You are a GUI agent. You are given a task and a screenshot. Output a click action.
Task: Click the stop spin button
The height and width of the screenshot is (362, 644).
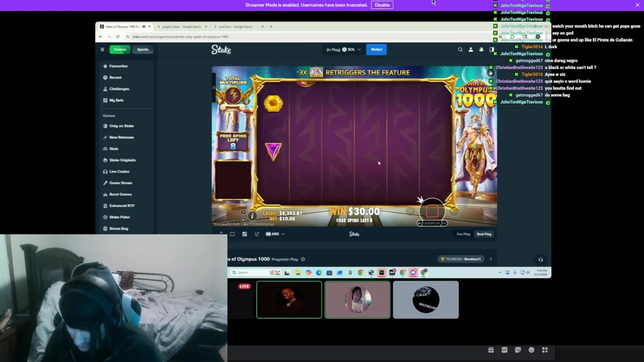432,211
